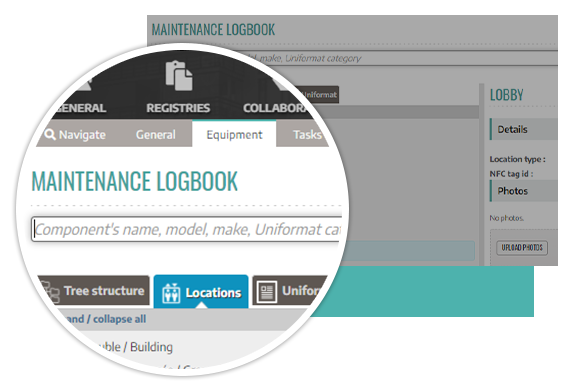The image size is (570, 390).
Task: Click the REGISTRIES menu label
Action: click(x=178, y=108)
